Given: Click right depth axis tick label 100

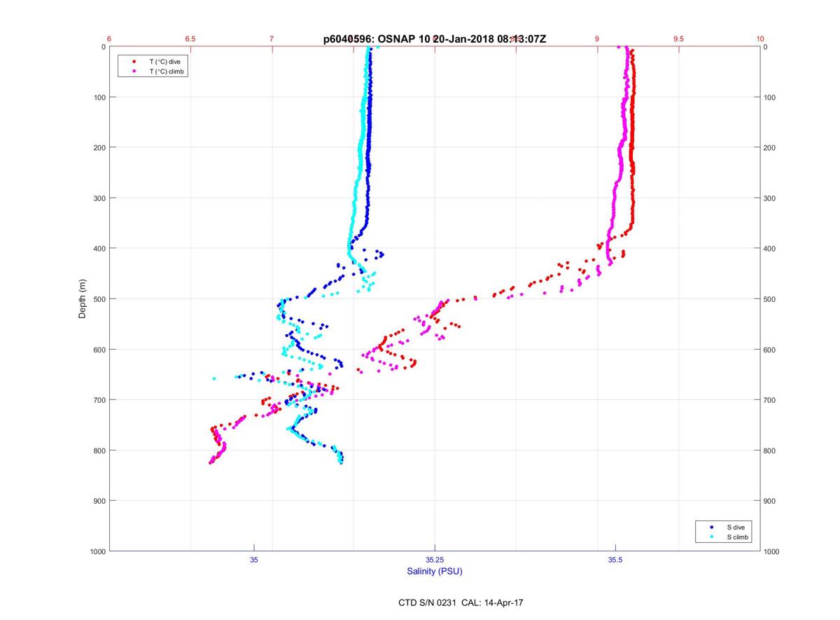Looking at the screenshot, I should 770,97.
